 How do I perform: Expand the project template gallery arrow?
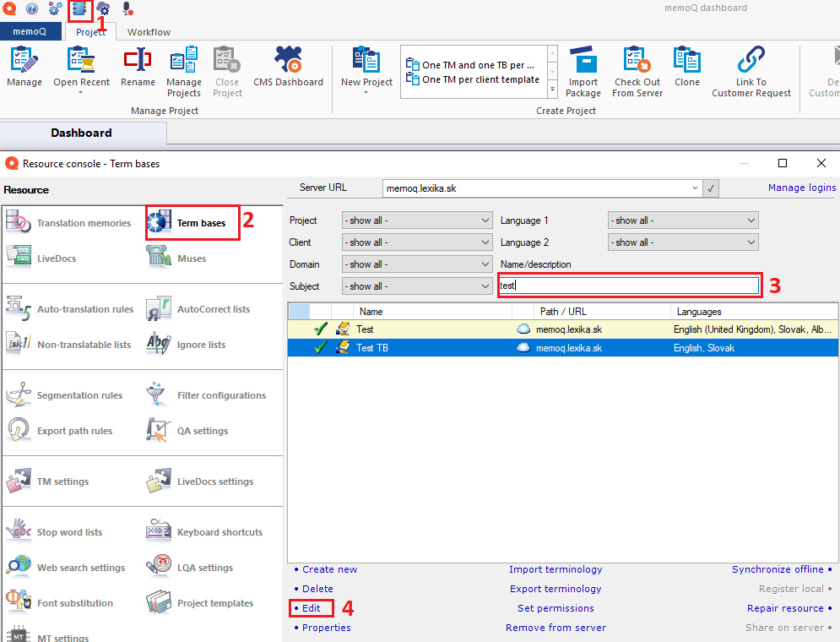(552, 90)
